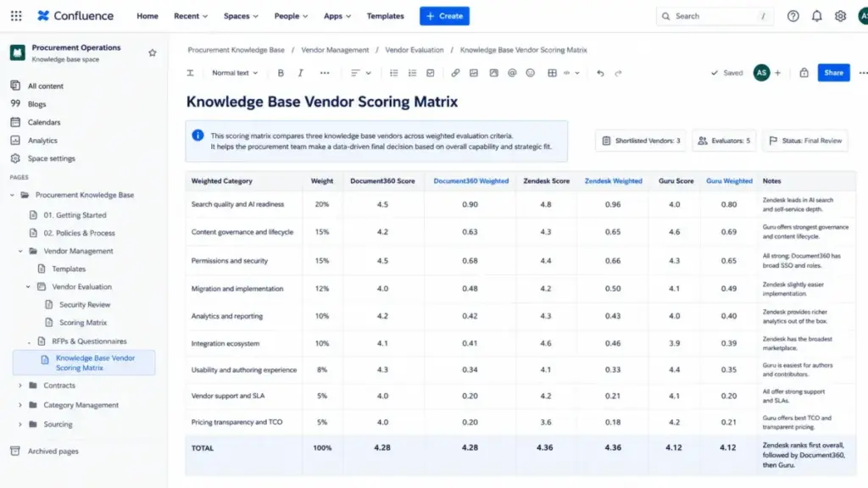Click the Zendesk Weighted column header
The image size is (868, 488).
614,181
